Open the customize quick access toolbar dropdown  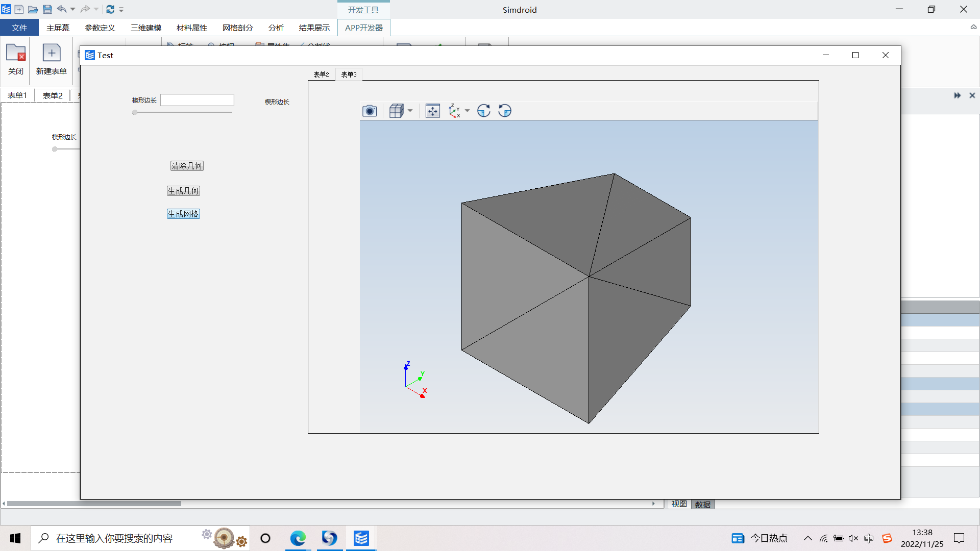pyautogui.click(x=121, y=10)
